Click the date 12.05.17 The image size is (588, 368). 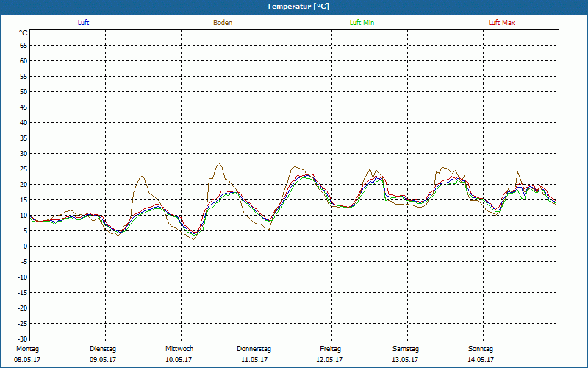[x=329, y=360]
